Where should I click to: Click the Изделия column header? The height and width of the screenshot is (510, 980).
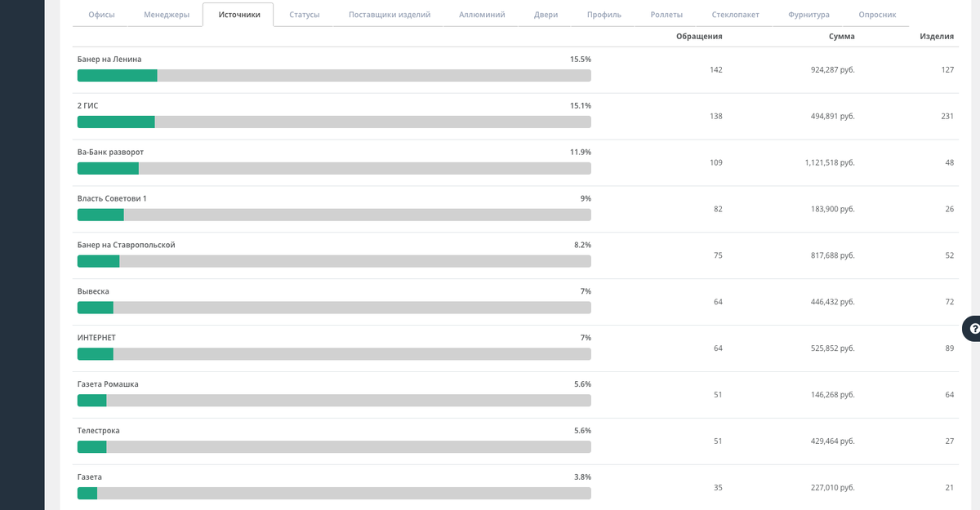[x=937, y=37]
